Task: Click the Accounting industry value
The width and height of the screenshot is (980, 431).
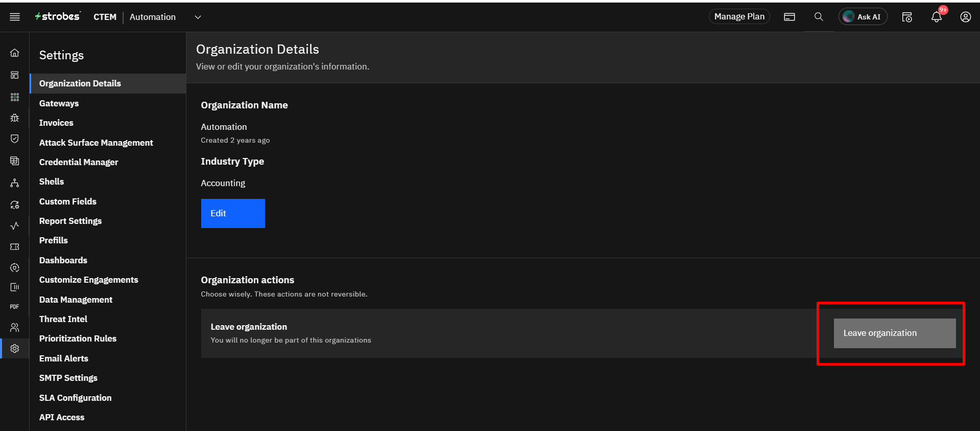Action: [223, 183]
